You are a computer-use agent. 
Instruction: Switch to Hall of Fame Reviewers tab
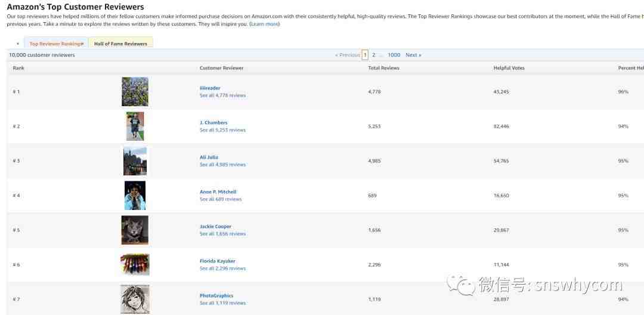click(x=120, y=44)
